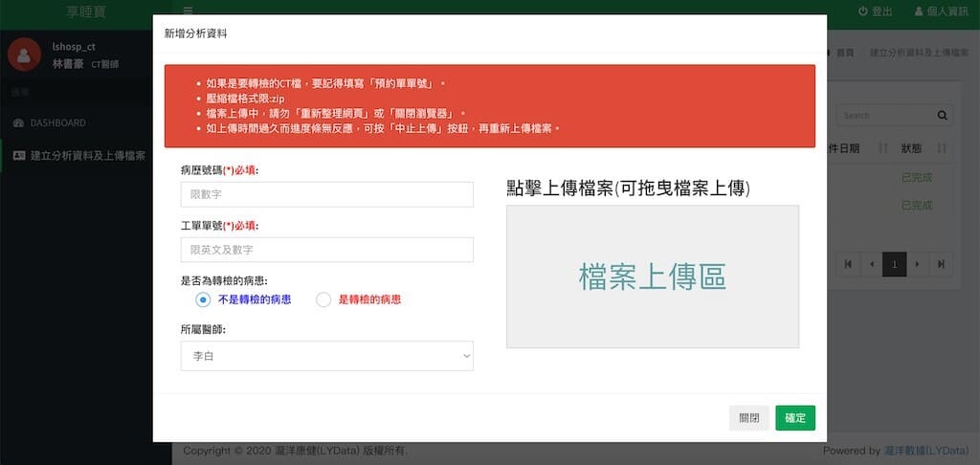Open the 所屬醫師 dropdown showing 李白

point(326,356)
